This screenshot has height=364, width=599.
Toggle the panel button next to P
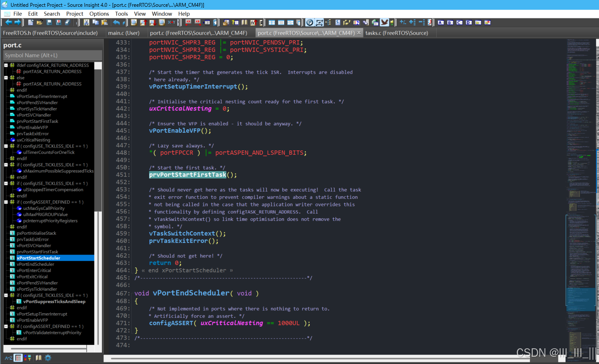[319, 22]
